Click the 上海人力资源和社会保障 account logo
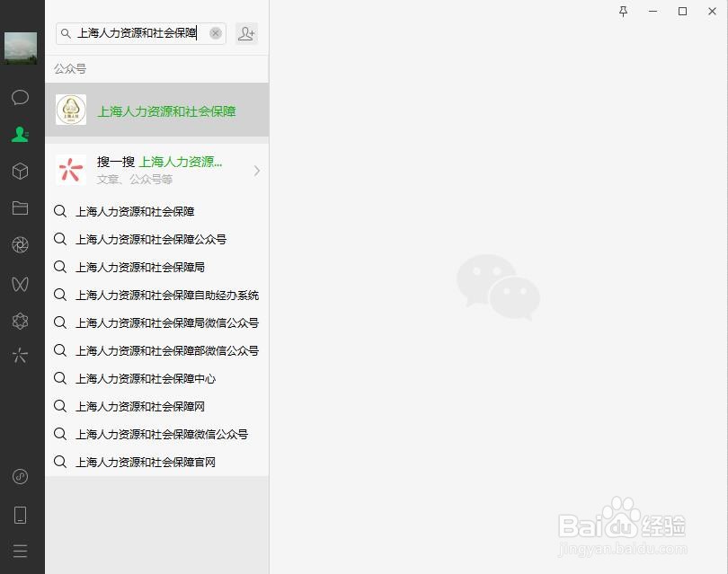Screen dimensions: 728x574 [71, 110]
